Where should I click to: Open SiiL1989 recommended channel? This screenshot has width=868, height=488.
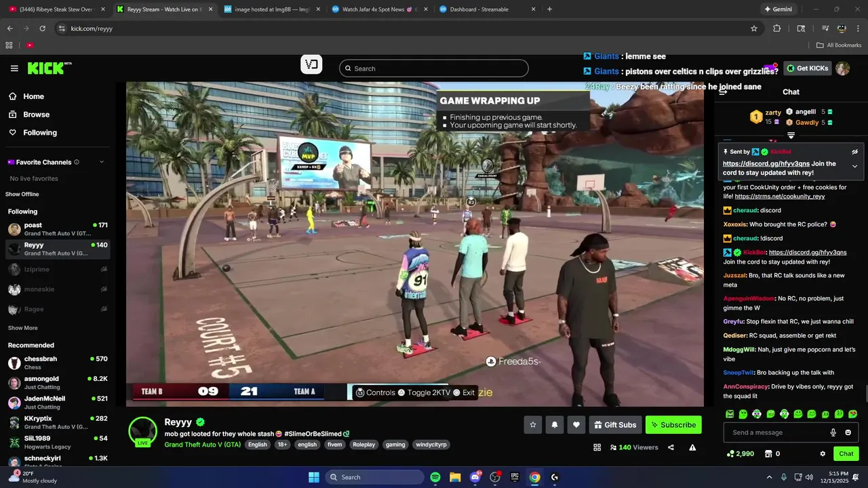[x=58, y=443]
